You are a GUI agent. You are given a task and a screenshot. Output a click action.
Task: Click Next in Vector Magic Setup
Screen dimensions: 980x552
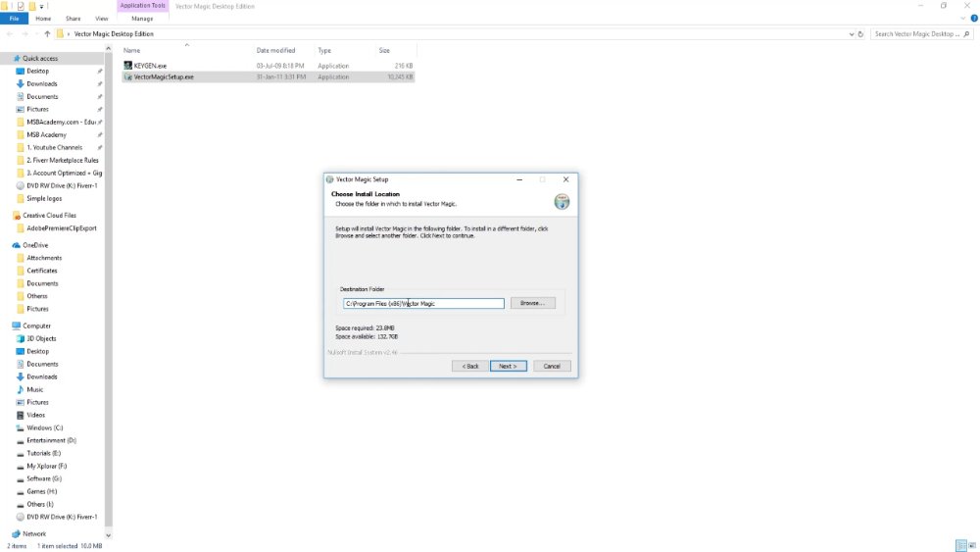[508, 366]
